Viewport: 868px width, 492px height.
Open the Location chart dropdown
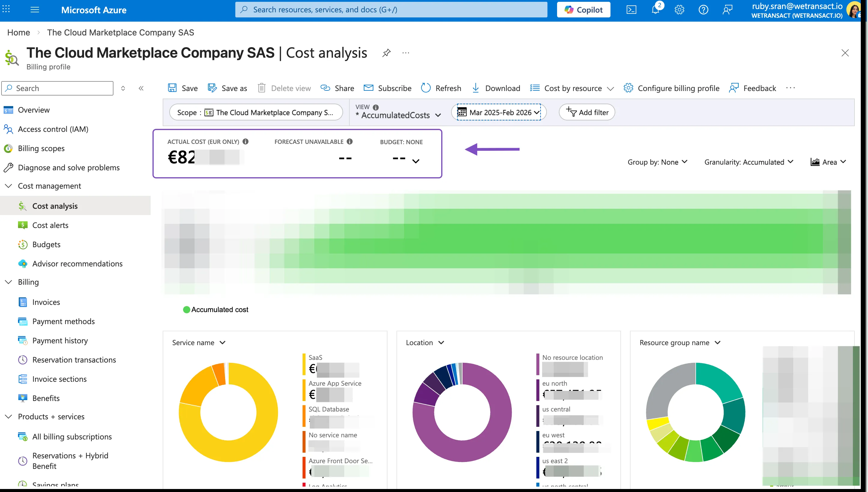[x=425, y=343]
